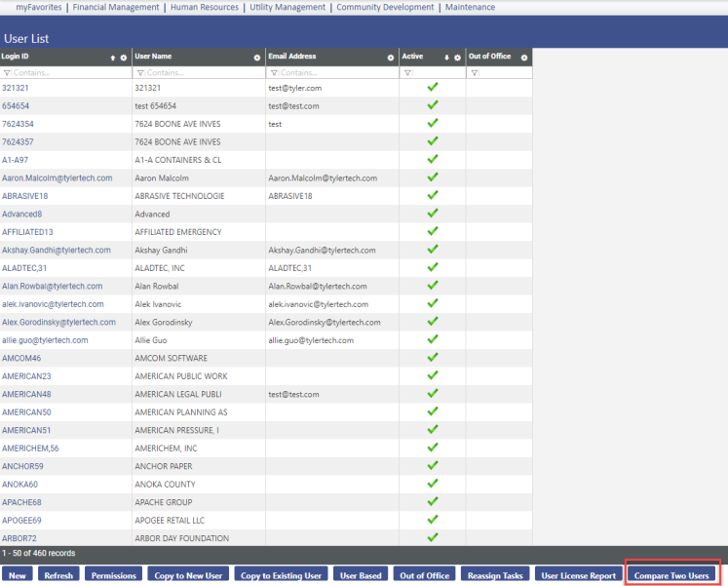
Task: Click the Email Address filter funnel icon
Action: 273,73
